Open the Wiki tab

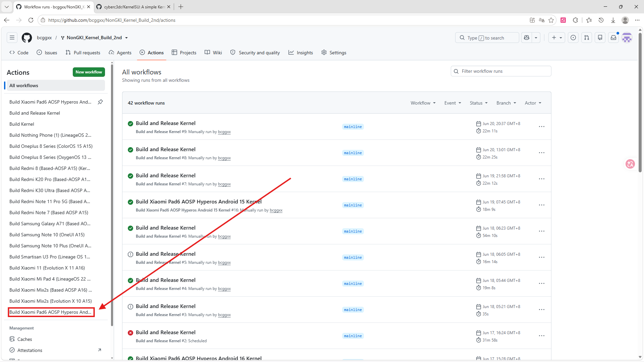pos(213,53)
